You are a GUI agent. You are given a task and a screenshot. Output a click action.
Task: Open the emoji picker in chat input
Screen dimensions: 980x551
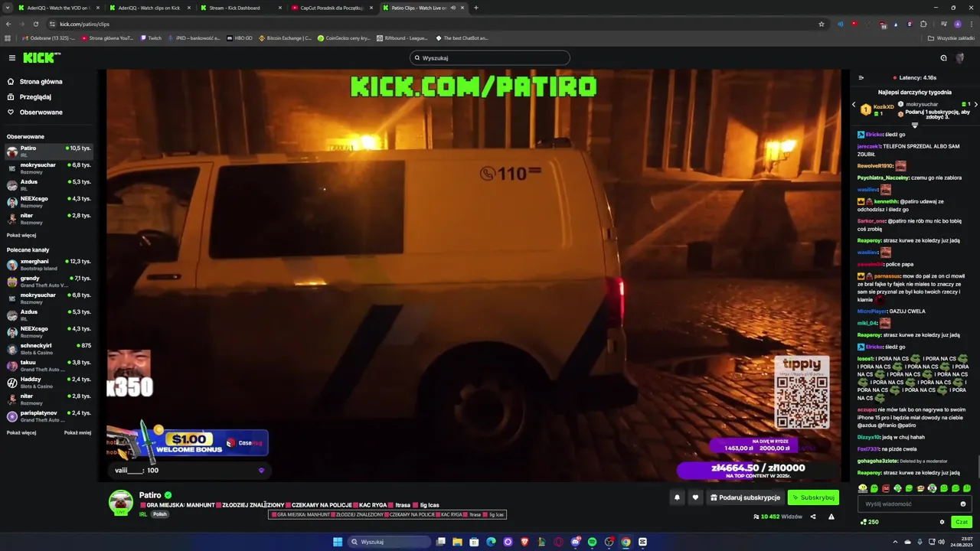click(963, 504)
